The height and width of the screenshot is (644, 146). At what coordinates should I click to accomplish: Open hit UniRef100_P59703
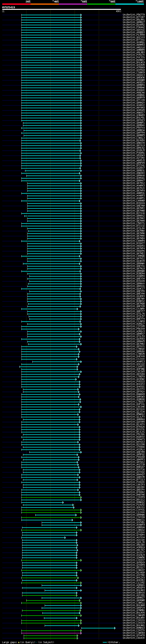point(134,128)
